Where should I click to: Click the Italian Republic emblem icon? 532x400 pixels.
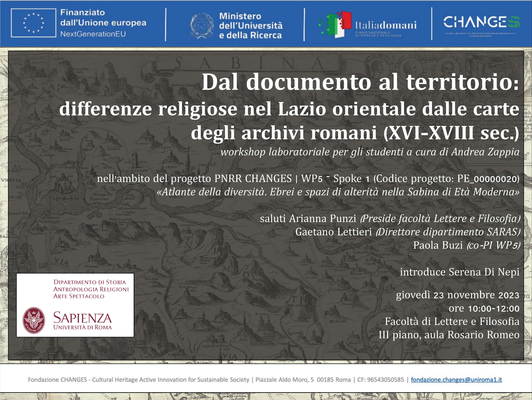[x=202, y=26]
